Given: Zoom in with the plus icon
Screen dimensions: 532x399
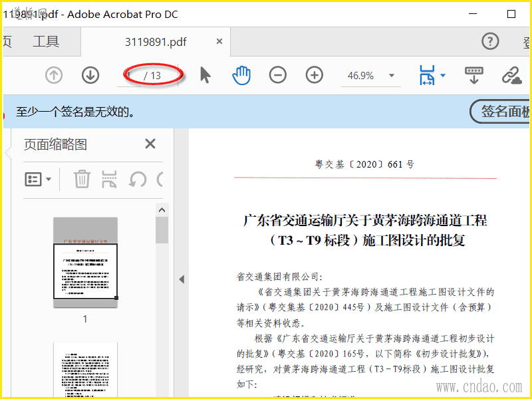Looking at the screenshot, I should coord(315,75).
